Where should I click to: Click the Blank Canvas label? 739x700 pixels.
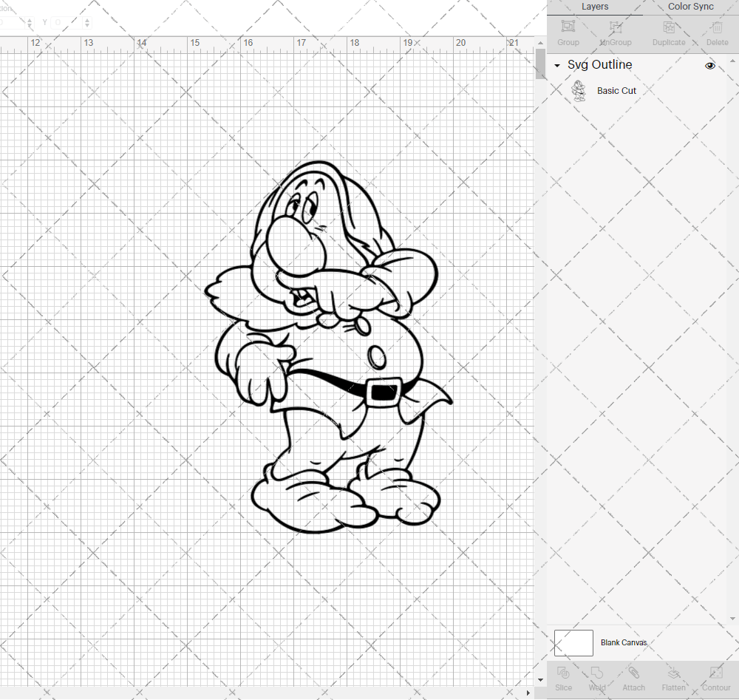click(x=624, y=642)
